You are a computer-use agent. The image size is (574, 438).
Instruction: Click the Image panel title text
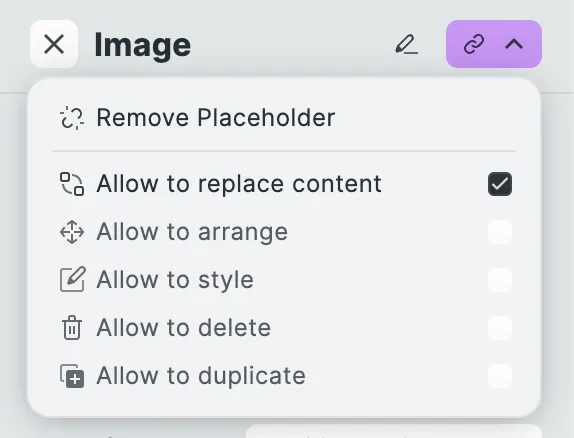[142, 45]
